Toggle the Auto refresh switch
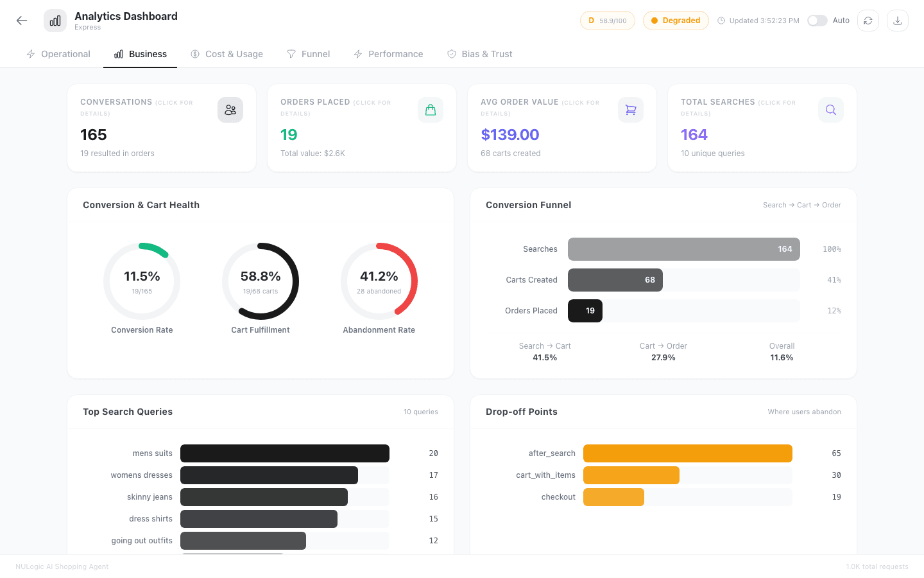The image size is (924, 578). point(817,21)
